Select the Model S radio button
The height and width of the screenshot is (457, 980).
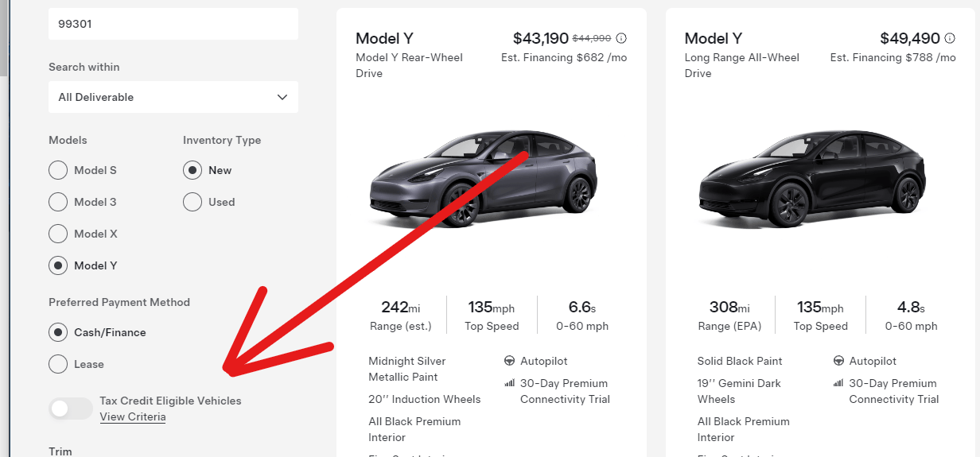pyautogui.click(x=58, y=170)
